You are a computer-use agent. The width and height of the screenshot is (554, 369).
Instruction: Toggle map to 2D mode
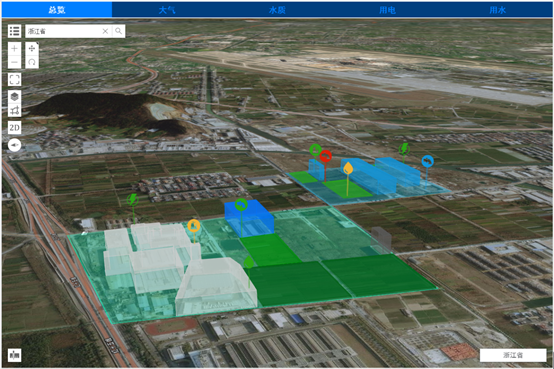coord(14,128)
